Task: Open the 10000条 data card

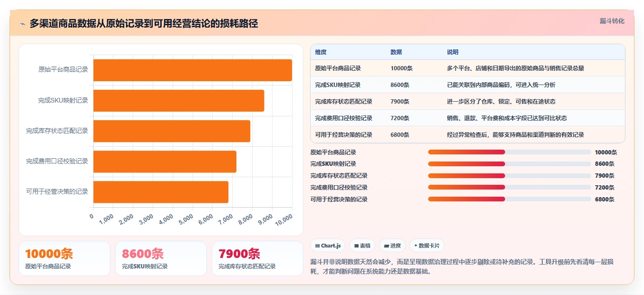Action: click(x=64, y=258)
